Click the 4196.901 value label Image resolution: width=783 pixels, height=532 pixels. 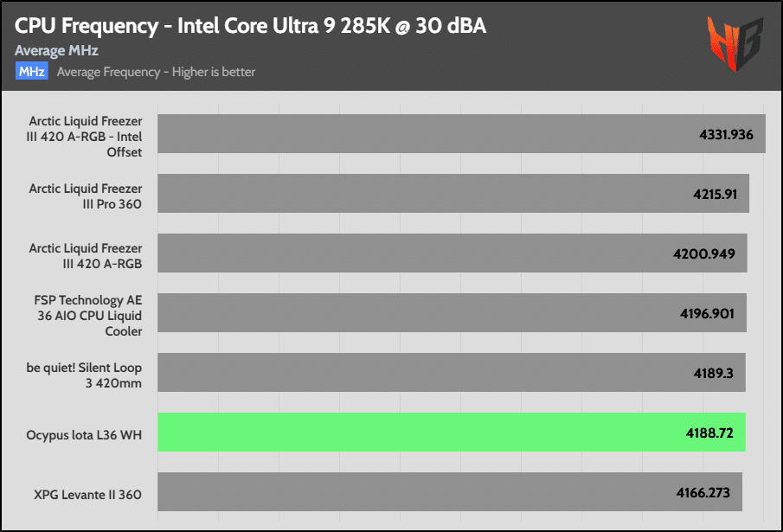[x=707, y=314]
